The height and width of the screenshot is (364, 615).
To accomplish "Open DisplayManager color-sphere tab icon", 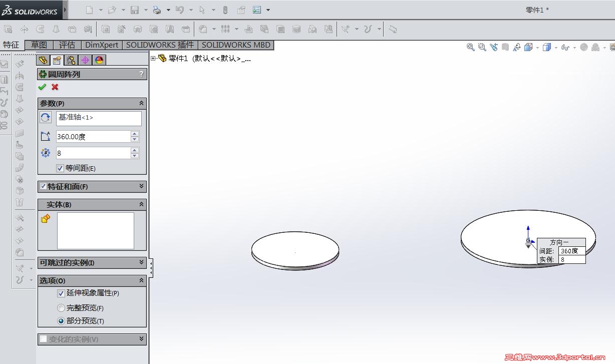I will (99, 60).
